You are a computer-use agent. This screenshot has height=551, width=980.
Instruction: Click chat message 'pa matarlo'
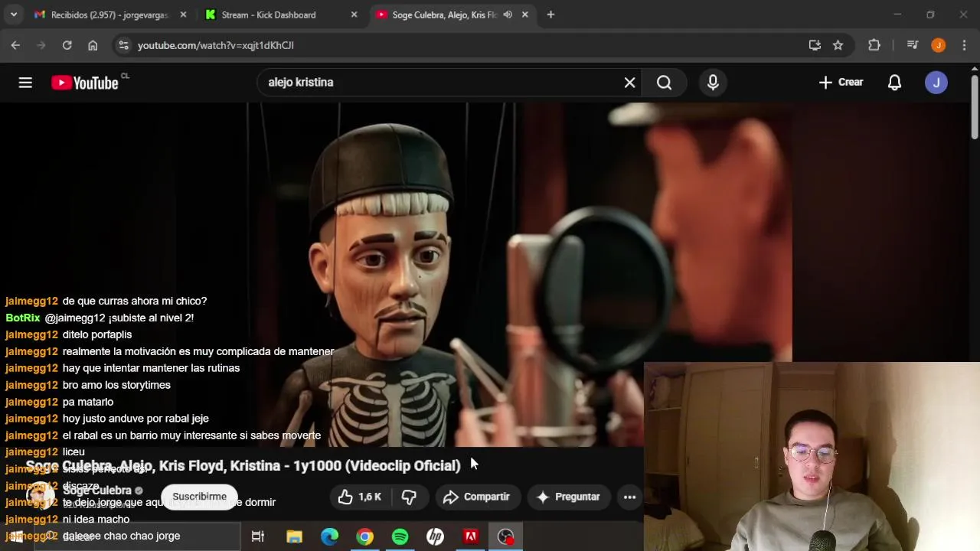click(88, 402)
